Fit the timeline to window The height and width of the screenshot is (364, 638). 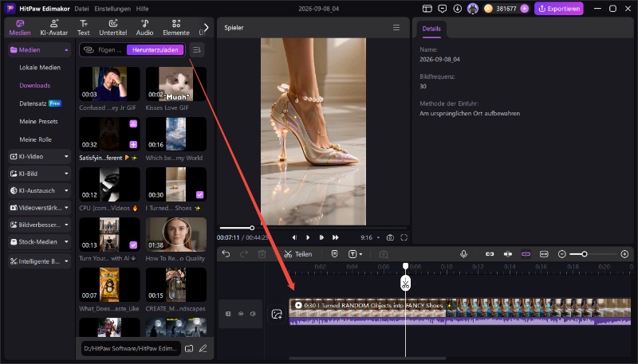(x=544, y=254)
